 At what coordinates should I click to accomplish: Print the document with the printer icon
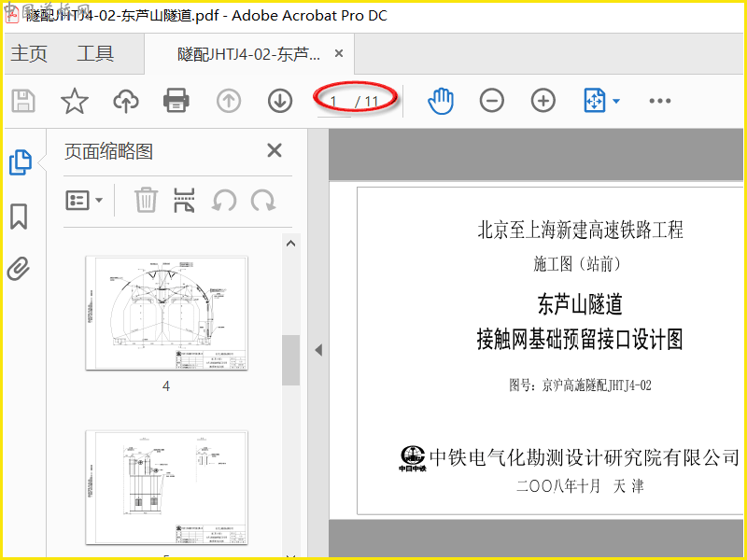[x=176, y=101]
